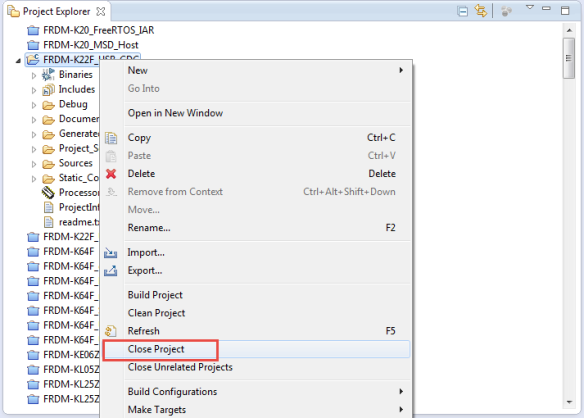The height and width of the screenshot is (418, 584).
Task: Close the Project Explorer tab with its X
Action: (x=101, y=12)
